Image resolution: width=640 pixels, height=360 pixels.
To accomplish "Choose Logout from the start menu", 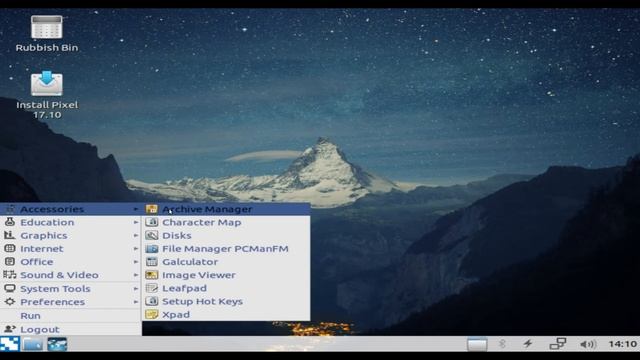I will click(x=71, y=329).
